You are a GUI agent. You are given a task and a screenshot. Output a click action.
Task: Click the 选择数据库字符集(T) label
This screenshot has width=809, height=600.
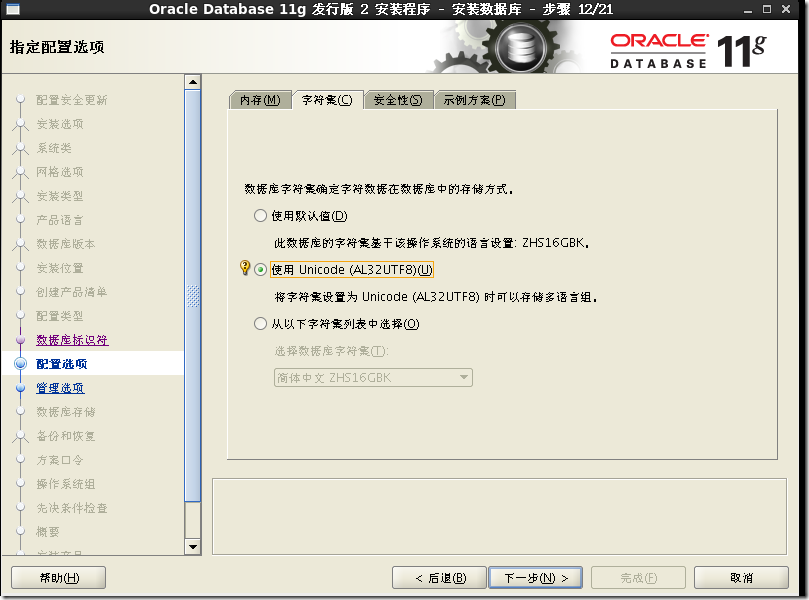coord(332,351)
